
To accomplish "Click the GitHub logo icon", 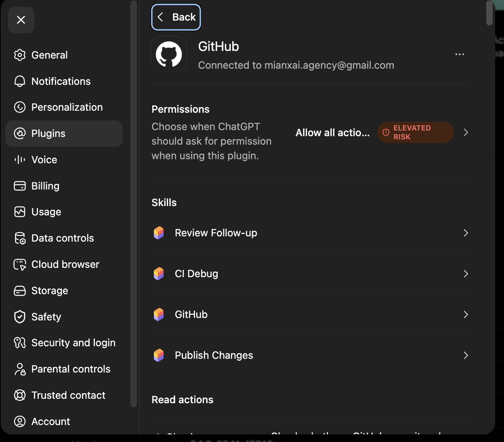I will [x=169, y=54].
